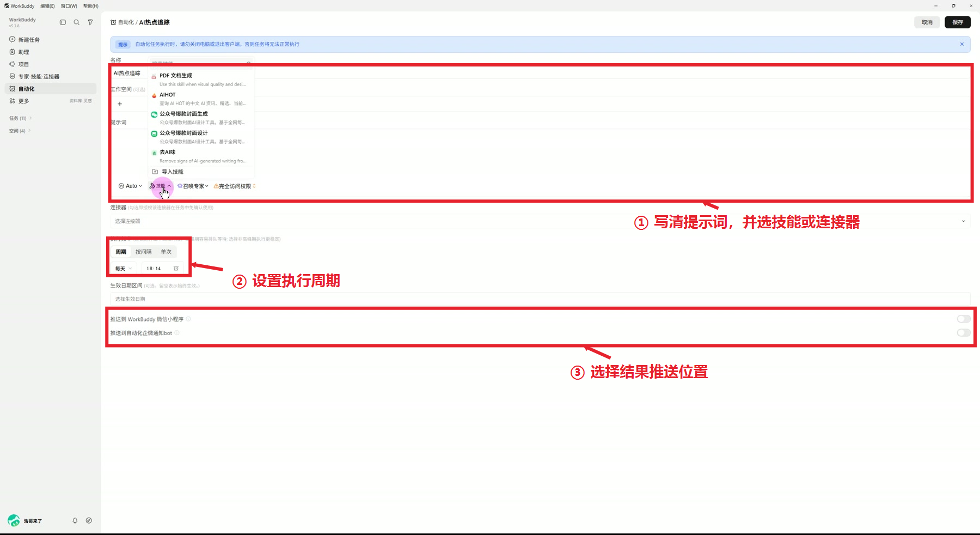Click the 取消 cancel button
980x535 pixels.
[x=927, y=22]
